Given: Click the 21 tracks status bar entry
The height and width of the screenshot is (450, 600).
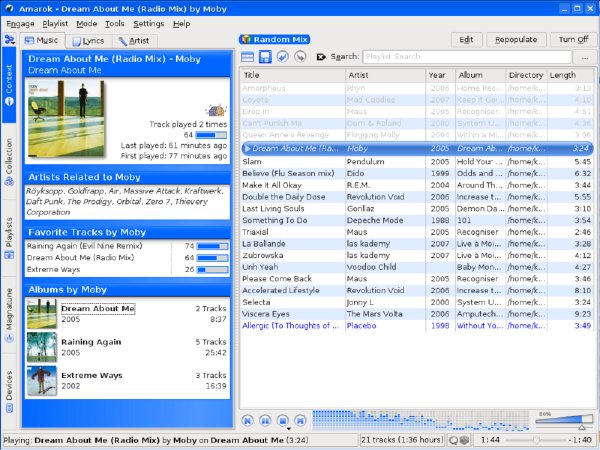Looking at the screenshot, I should pyautogui.click(x=402, y=440).
